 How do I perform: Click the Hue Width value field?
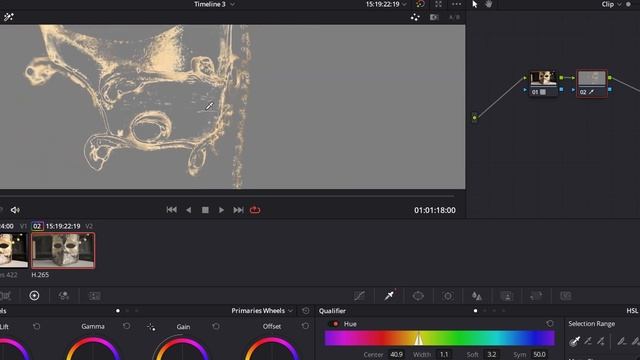444,355
